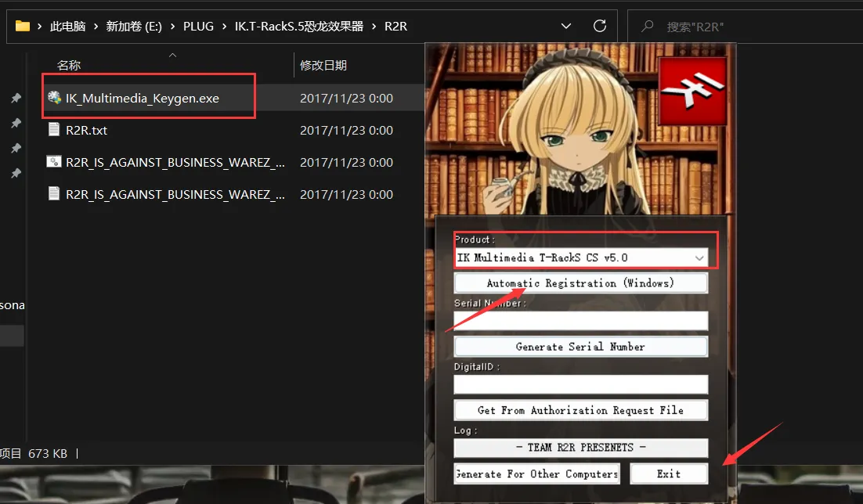The width and height of the screenshot is (863, 504).
Task: Sort files by the 名称 column header
Action: coord(69,66)
